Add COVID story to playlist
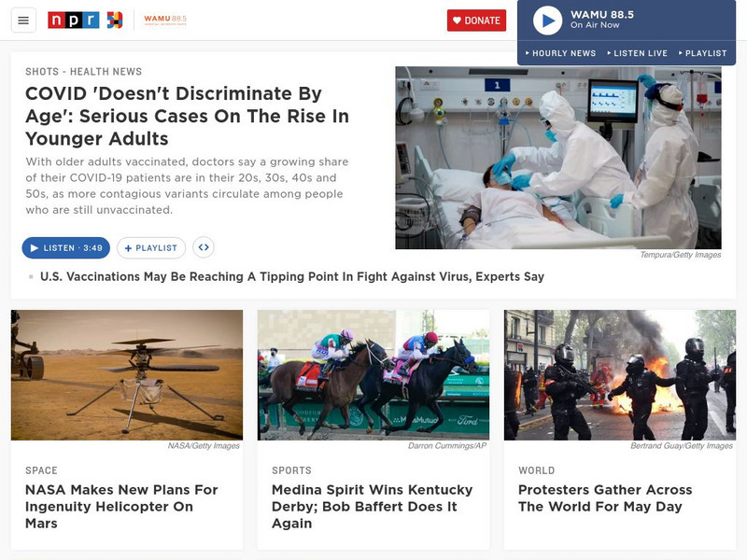 tap(151, 247)
